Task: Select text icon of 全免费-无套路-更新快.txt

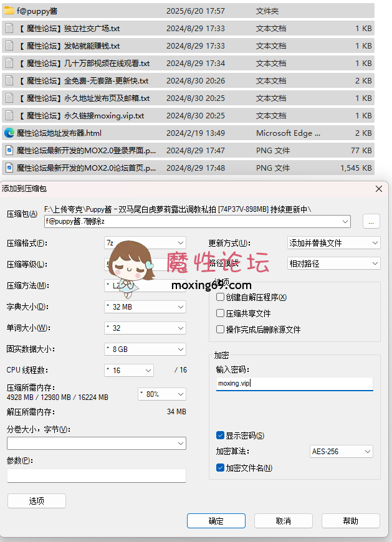Action: [x=9, y=80]
